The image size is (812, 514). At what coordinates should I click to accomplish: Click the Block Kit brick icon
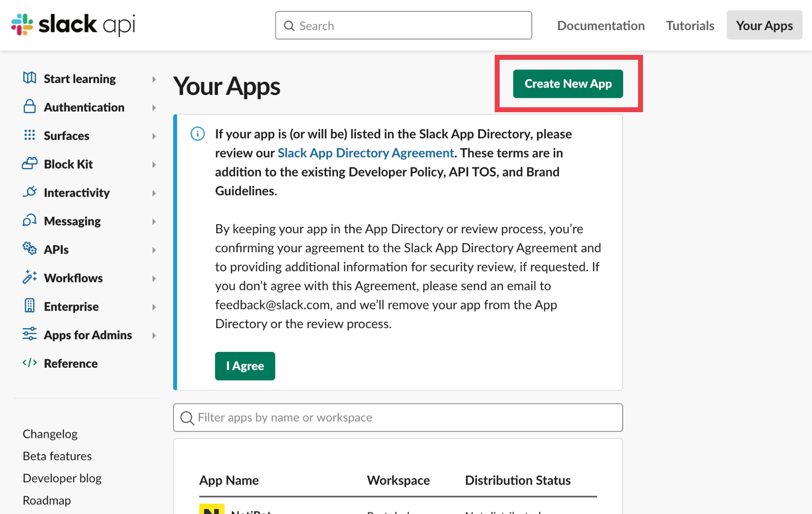[30, 164]
